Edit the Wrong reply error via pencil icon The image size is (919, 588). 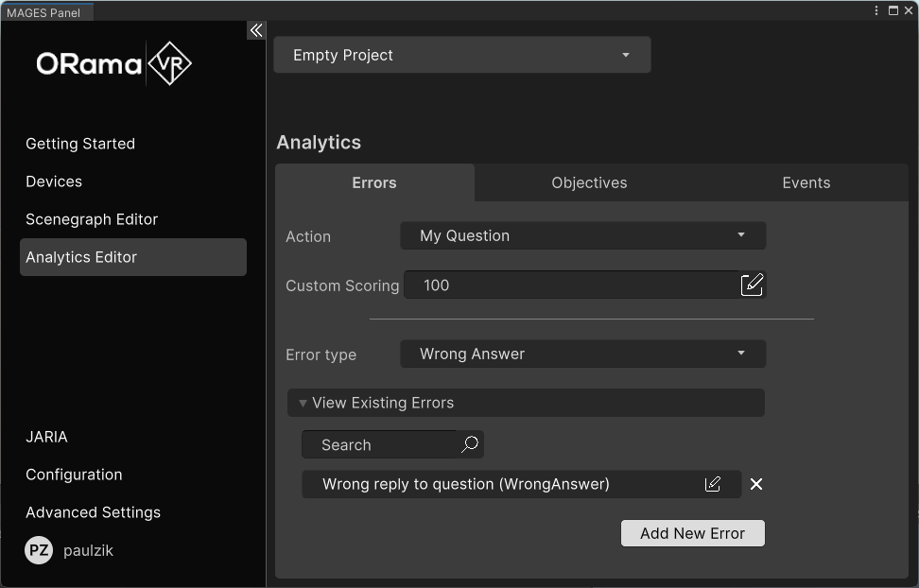tap(712, 484)
